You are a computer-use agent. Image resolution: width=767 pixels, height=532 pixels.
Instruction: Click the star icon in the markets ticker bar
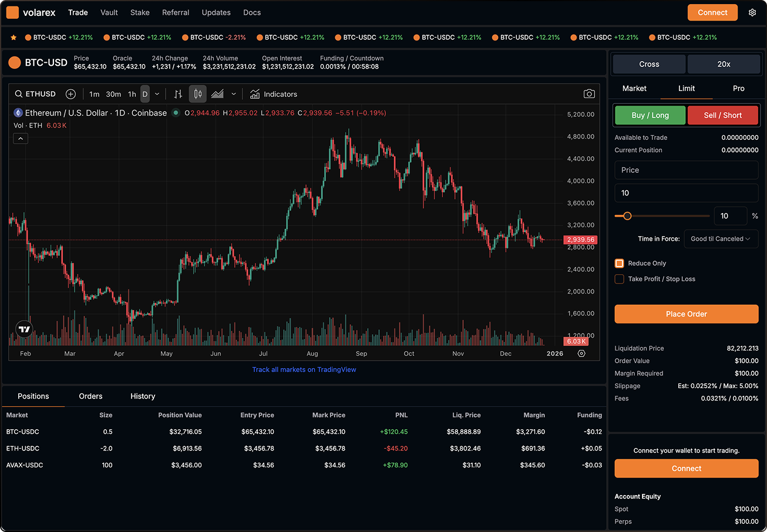click(x=14, y=37)
